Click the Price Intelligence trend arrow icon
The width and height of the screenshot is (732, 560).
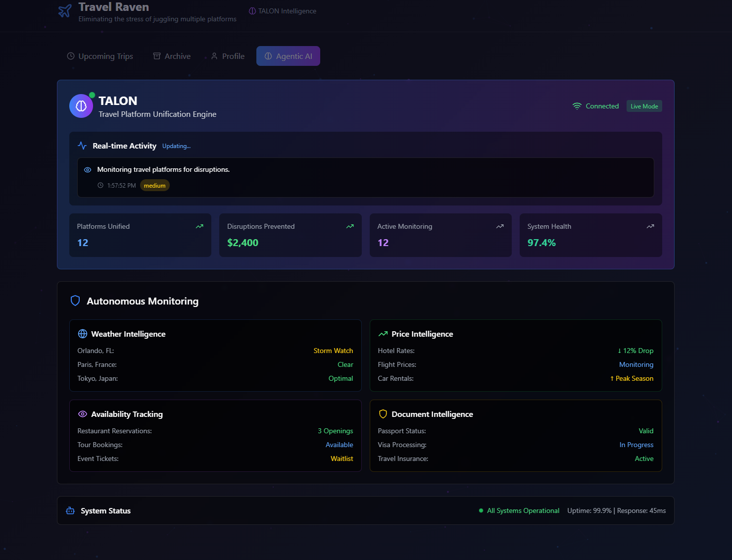[x=383, y=334]
